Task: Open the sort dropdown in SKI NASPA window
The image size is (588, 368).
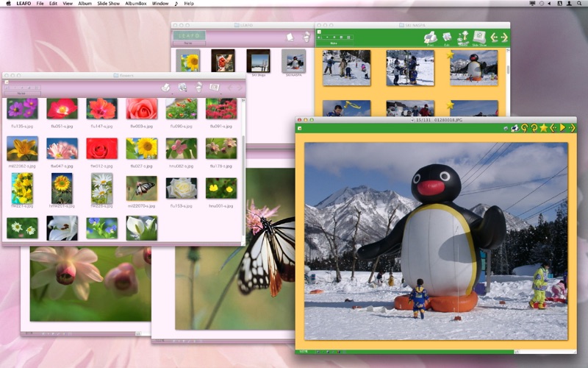Action: pyautogui.click(x=334, y=43)
